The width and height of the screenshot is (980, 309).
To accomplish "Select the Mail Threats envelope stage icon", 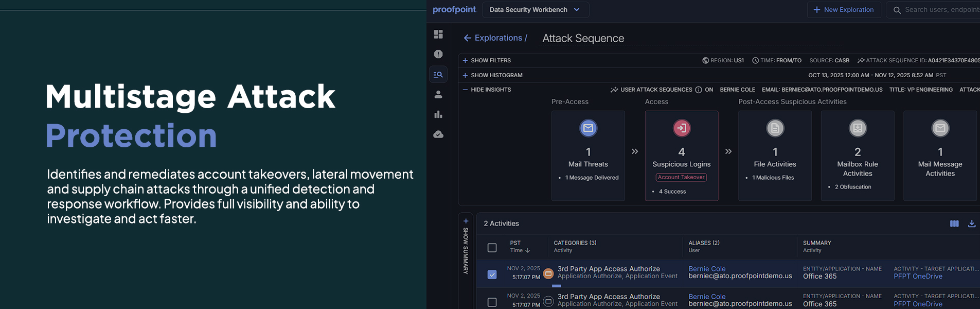I will click(589, 128).
